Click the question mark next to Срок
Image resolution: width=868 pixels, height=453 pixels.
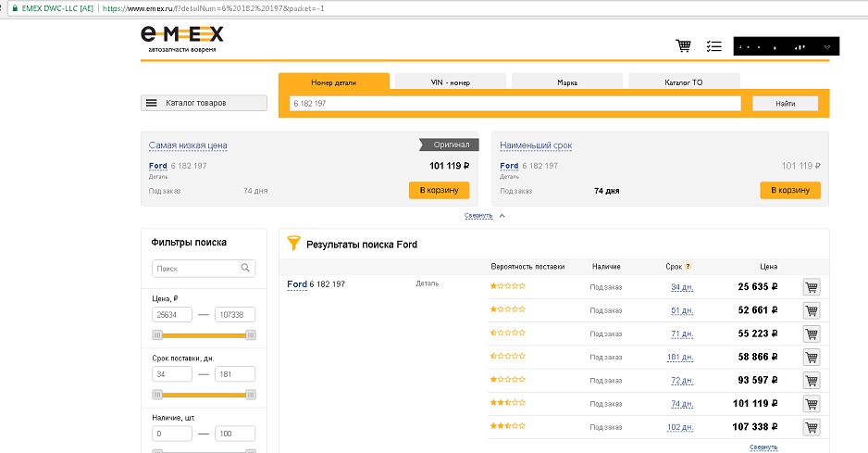pyautogui.click(x=688, y=266)
